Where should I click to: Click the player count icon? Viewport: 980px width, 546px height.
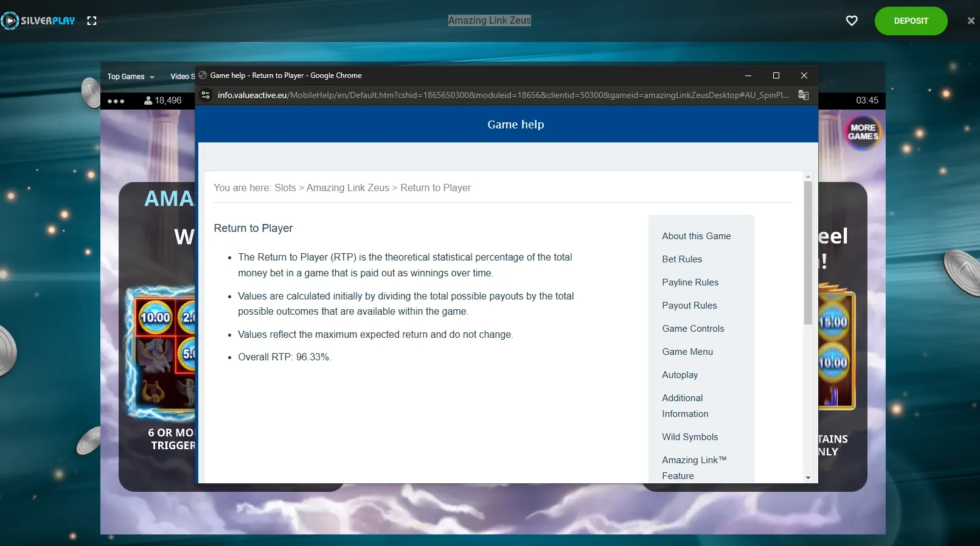coord(148,100)
